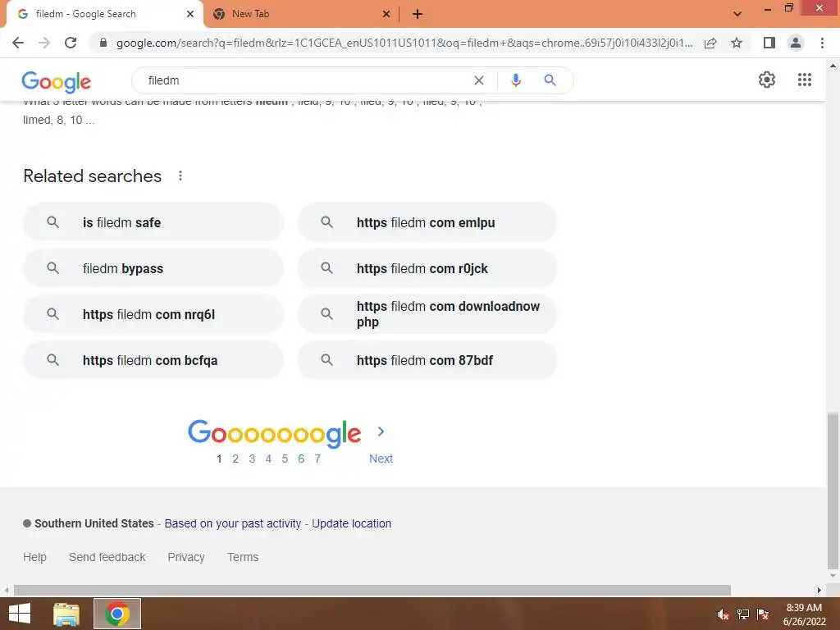Bookmark this page with the star icon

[737, 43]
